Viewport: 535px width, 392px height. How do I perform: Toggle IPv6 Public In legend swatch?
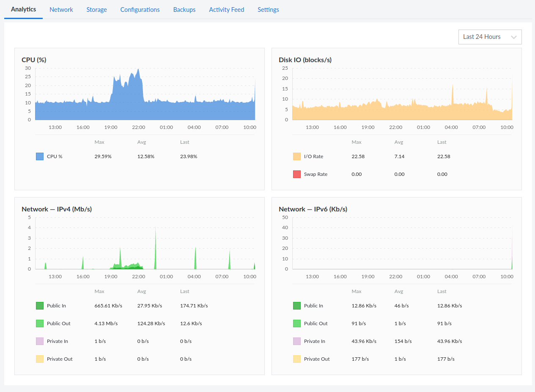pyautogui.click(x=297, y=306)
